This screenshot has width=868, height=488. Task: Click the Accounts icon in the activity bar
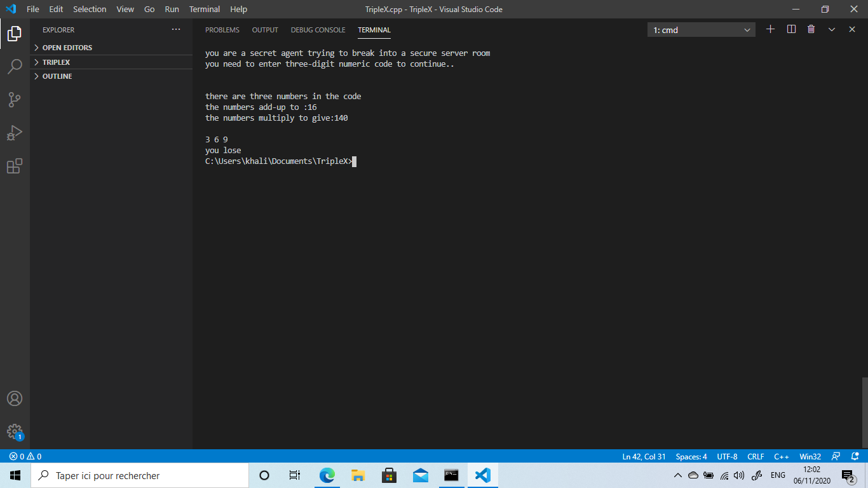14,399
